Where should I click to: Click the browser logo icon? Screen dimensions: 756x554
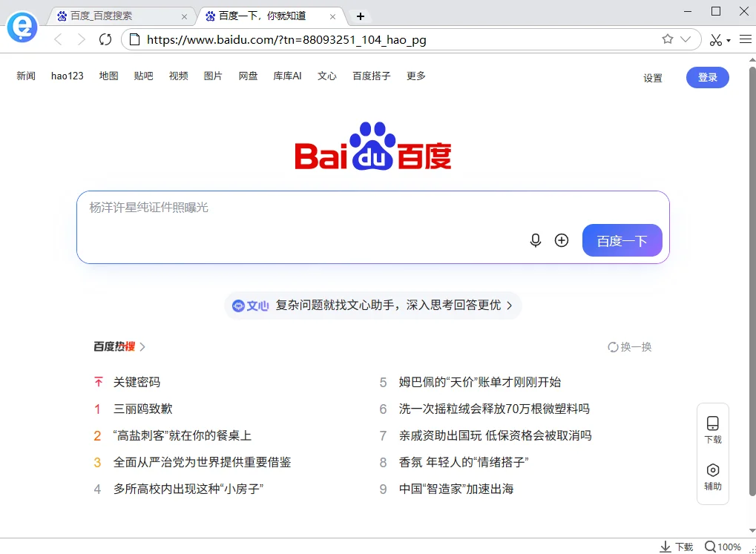tap(22, 27)
